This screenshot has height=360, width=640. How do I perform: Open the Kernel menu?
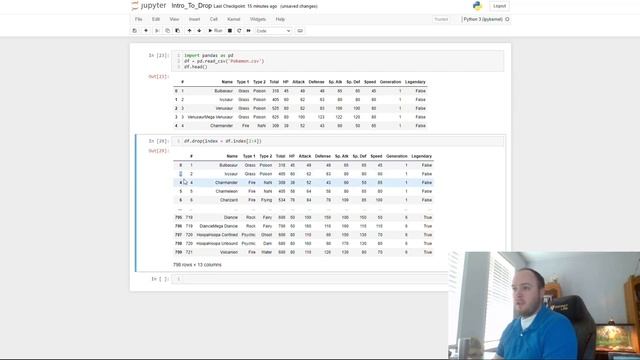[x=233, y=19]
